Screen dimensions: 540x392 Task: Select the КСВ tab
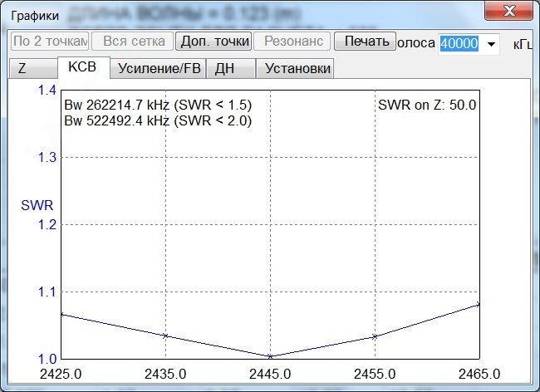[x=84, y=67]
